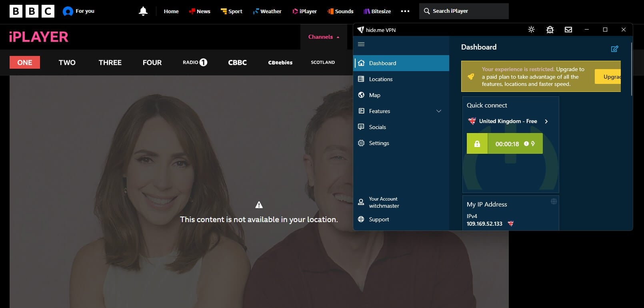Select BBC TWO channel
Viewport: 644px width, 308px height.
67,62
